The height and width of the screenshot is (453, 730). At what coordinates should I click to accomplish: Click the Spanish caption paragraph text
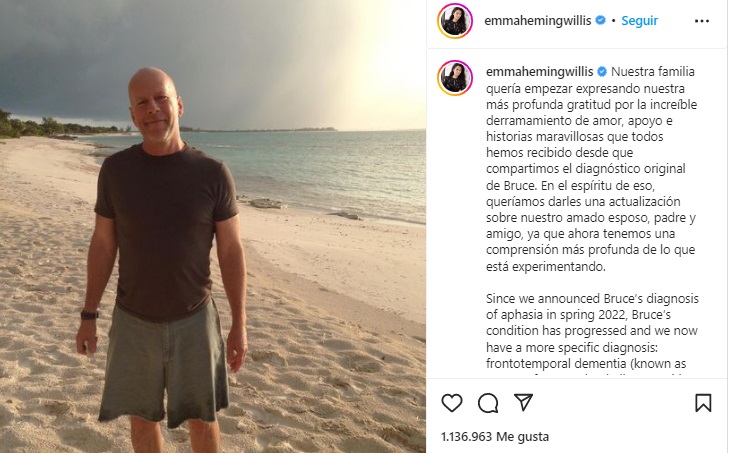591,169
